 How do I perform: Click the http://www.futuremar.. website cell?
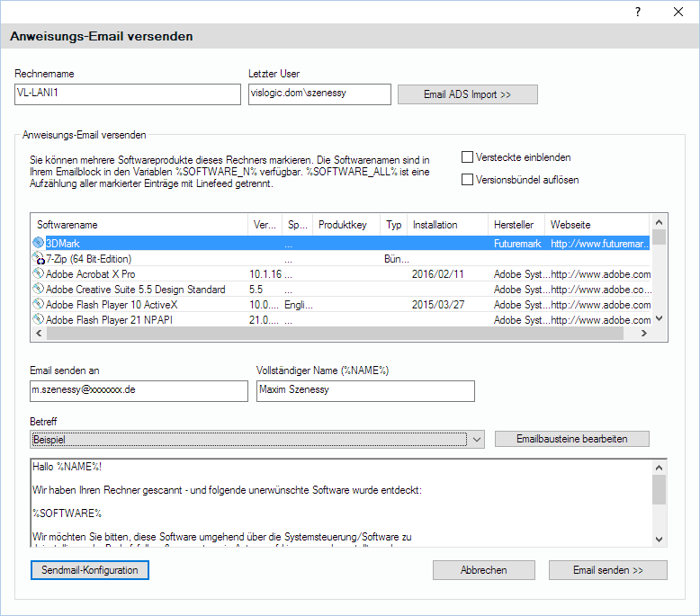599,244
